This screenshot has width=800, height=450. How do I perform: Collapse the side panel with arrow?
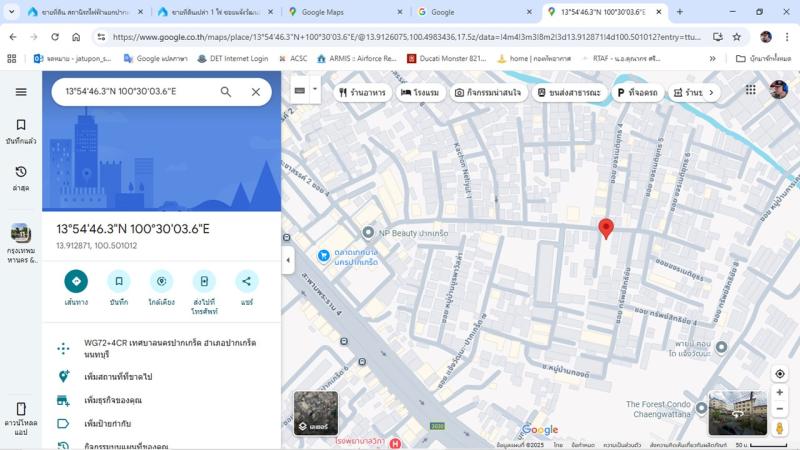click(x=288, y=260)
